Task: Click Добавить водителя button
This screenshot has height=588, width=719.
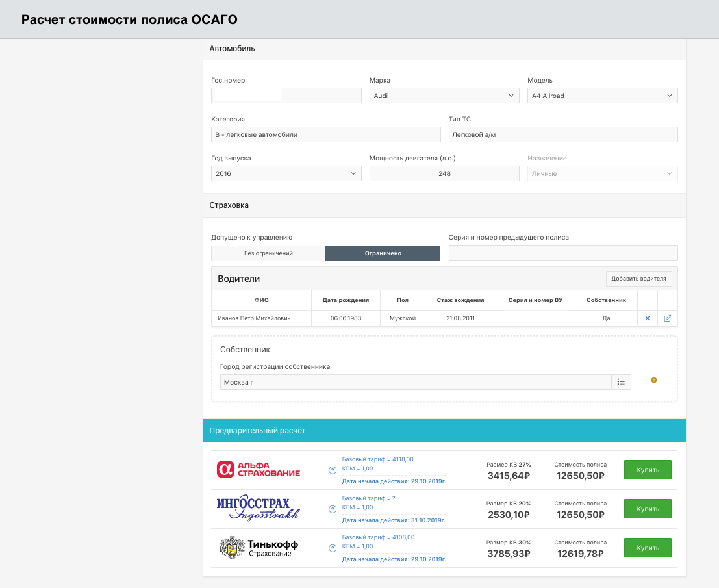Action: point(638,279)
